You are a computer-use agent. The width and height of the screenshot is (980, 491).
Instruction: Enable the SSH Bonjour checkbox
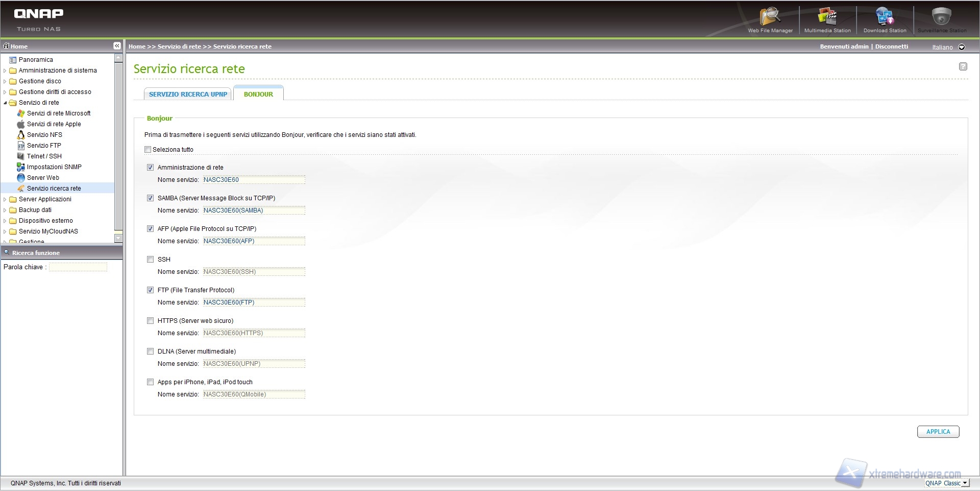[x=150, y=260]
